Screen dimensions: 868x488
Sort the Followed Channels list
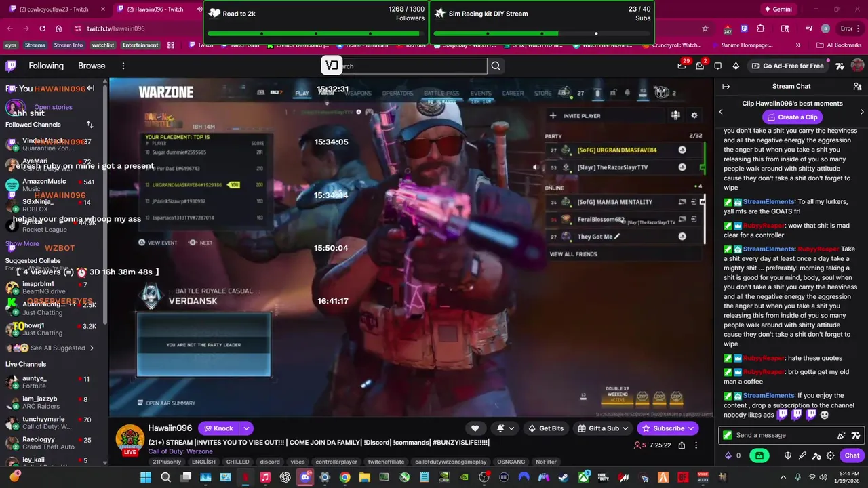[90, 125]
